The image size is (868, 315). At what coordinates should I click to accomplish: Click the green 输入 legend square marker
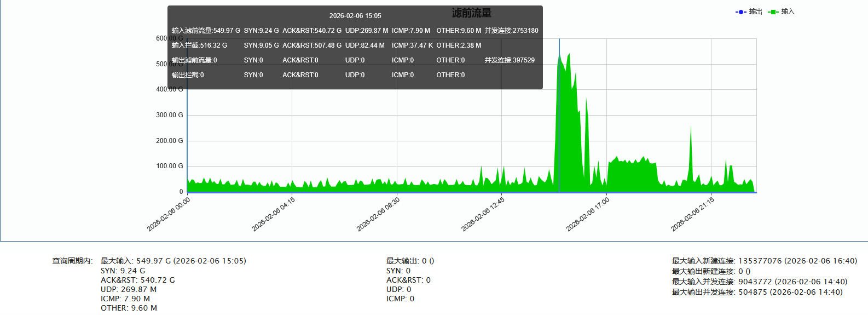[773, 12]
